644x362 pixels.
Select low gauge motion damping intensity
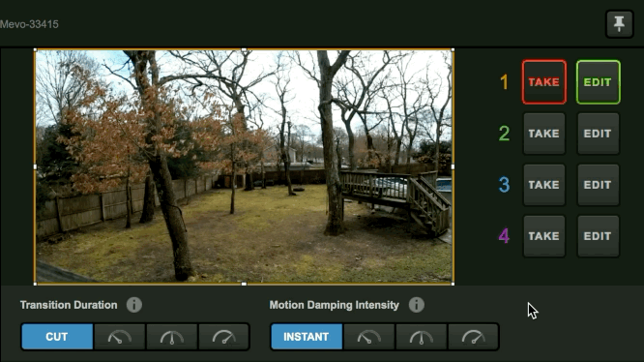coord(368,337)
